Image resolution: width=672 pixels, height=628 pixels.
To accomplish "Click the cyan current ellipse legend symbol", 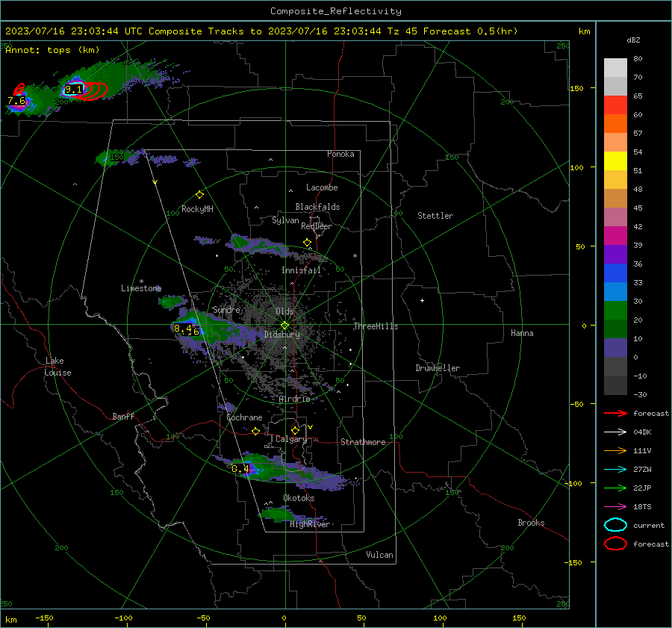I will click(x=615, y=525).
